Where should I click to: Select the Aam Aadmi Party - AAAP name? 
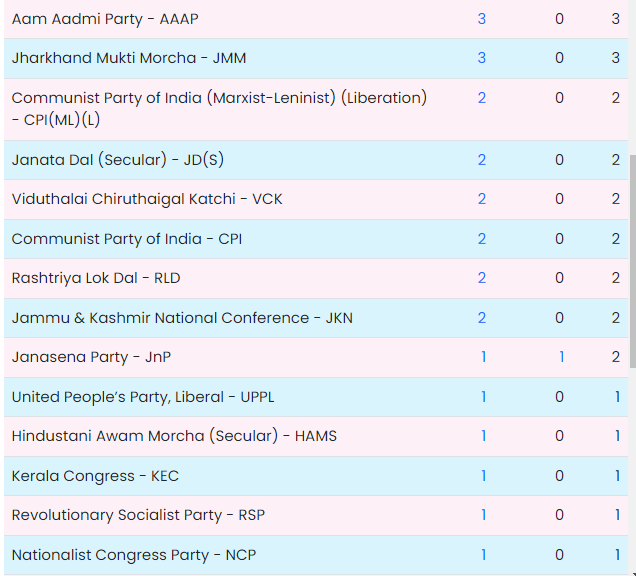(x=105, y=19)
